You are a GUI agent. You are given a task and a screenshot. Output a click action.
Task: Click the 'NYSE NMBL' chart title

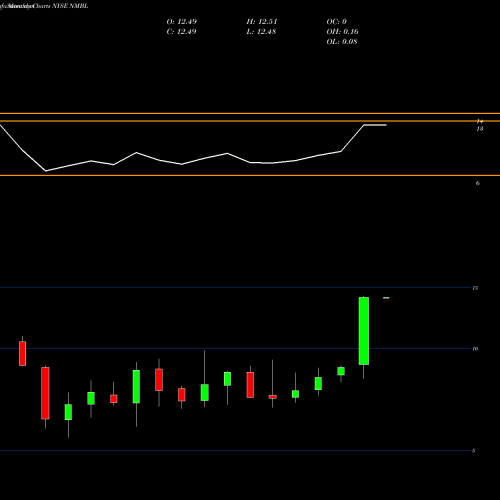pyautogui.click(x=70, y=6)
